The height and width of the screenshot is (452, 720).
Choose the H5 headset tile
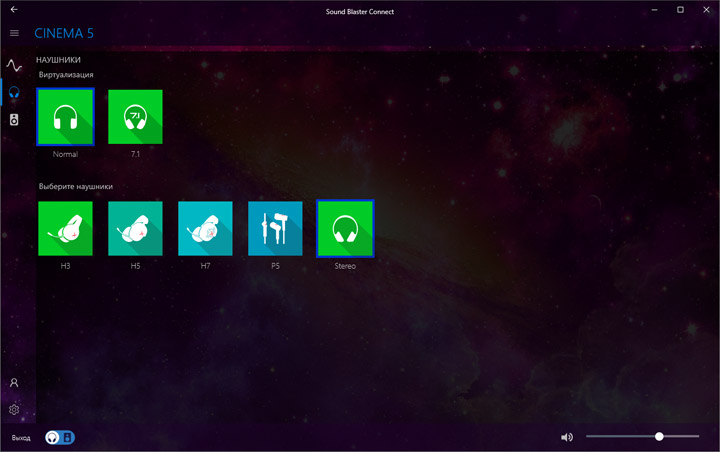[135, 228]
